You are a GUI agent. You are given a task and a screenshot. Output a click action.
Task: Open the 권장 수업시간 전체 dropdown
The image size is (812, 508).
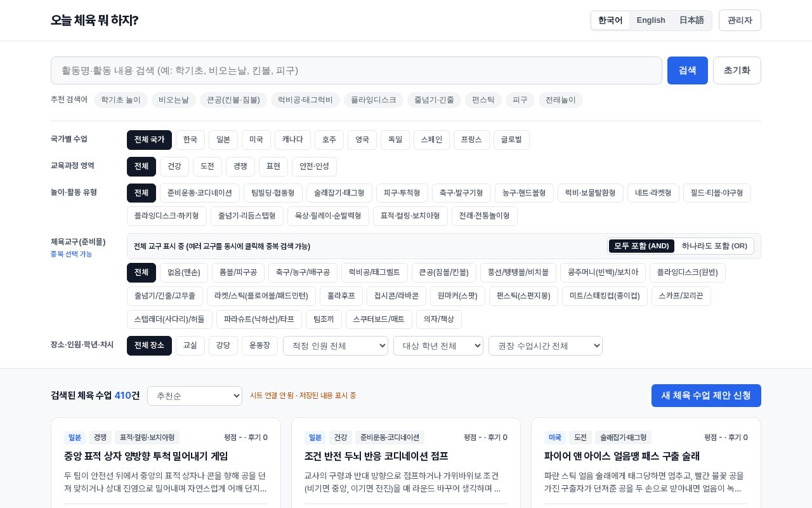[546, 345]
